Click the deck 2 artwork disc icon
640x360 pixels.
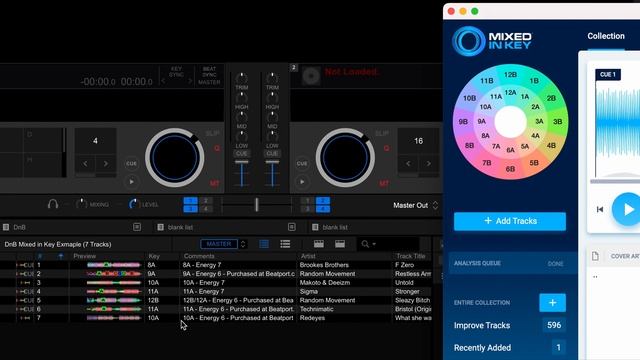tap(311, 76)
